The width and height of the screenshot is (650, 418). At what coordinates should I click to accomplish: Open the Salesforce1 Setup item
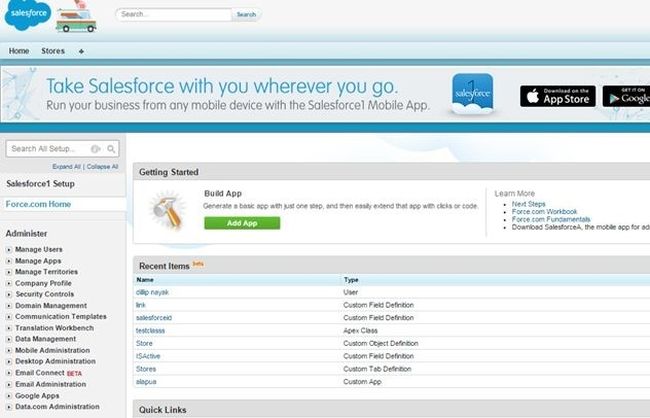point(40,184)
